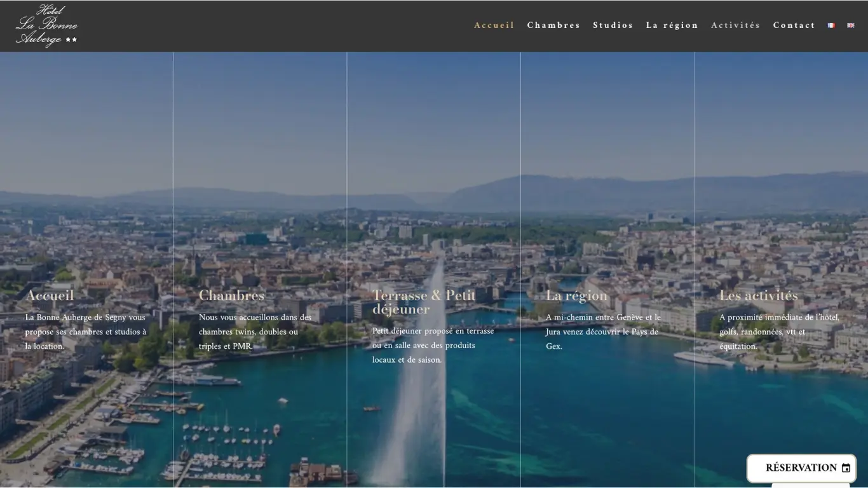Image resolution: width=868 pixels, height=488 pixels.
Task: Switch language using the British flag
Action: [851, 25]
